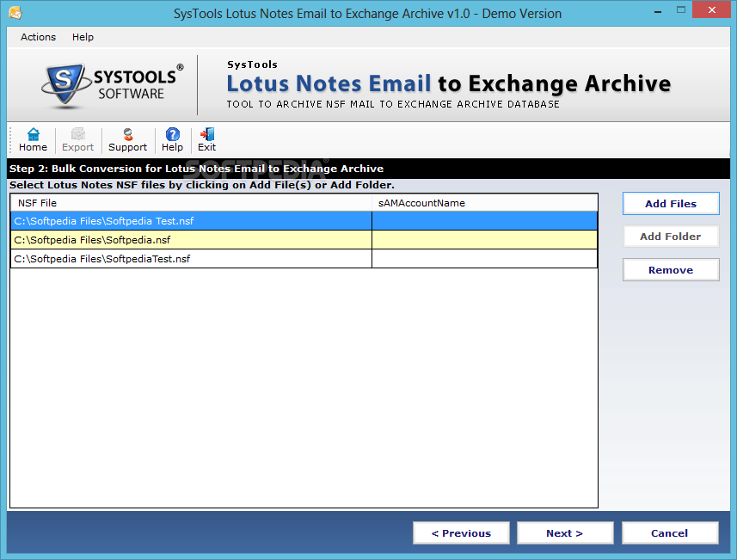Click the app icon in title bar
Viewport: 737px width, 560px height.
pos(15,13)
